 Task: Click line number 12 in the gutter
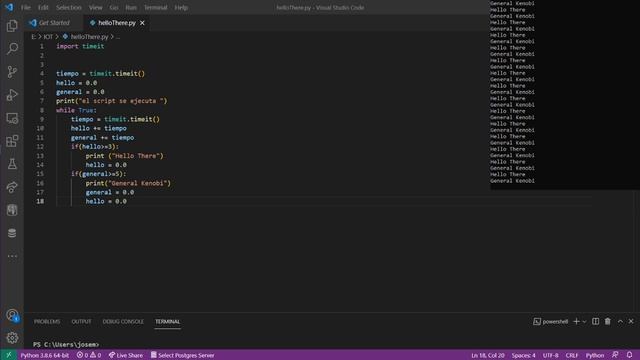click(x=40, y=147)
